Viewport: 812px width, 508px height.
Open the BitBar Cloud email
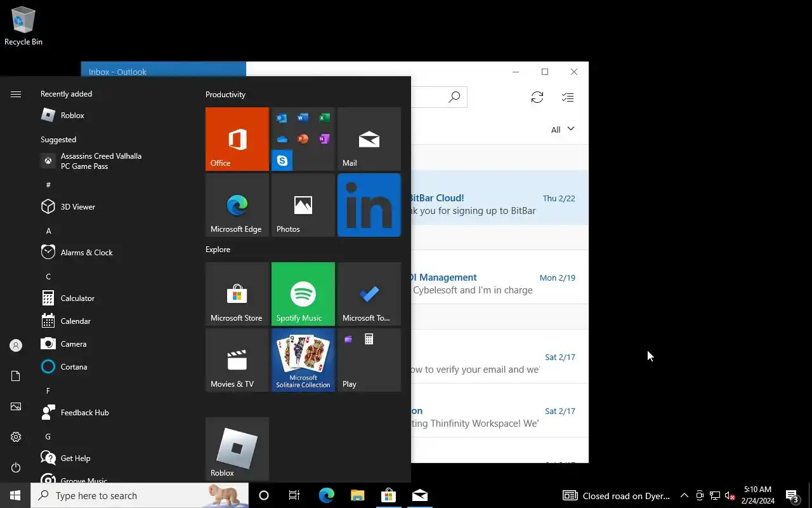[500, 197]
